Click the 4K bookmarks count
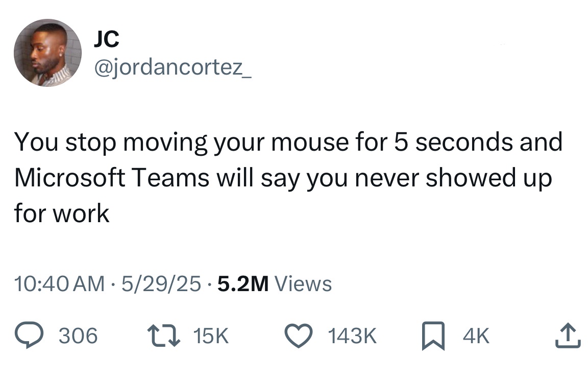This screenshot has width=588, height=381. point(476,336)
